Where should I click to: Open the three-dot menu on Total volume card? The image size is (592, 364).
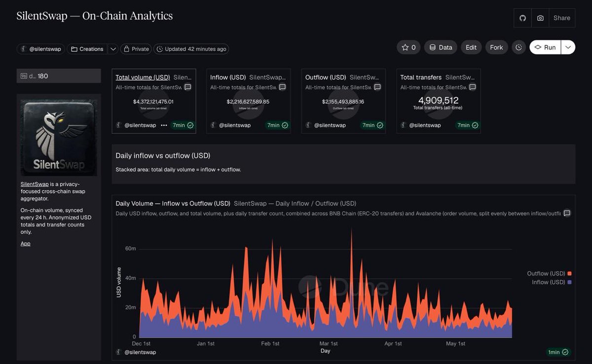(164, 125)
